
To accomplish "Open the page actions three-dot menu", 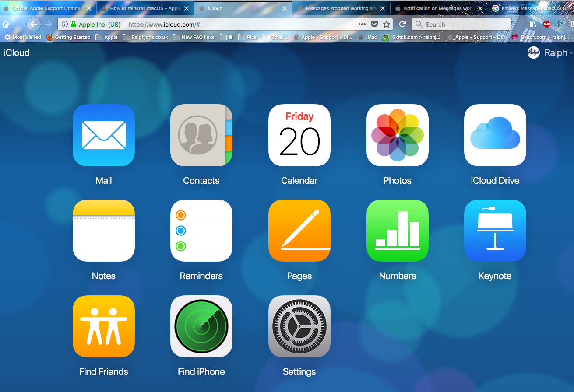I will tap(362, 24).
